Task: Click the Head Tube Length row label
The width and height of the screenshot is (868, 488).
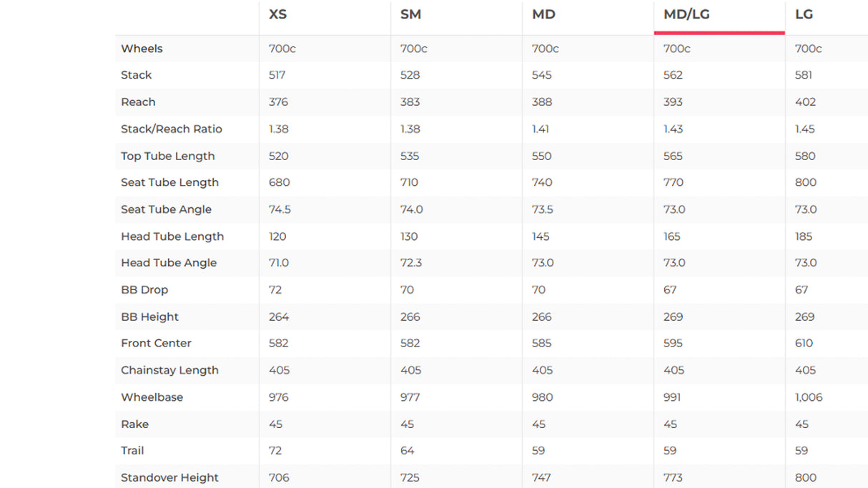Action: point(172,236)
